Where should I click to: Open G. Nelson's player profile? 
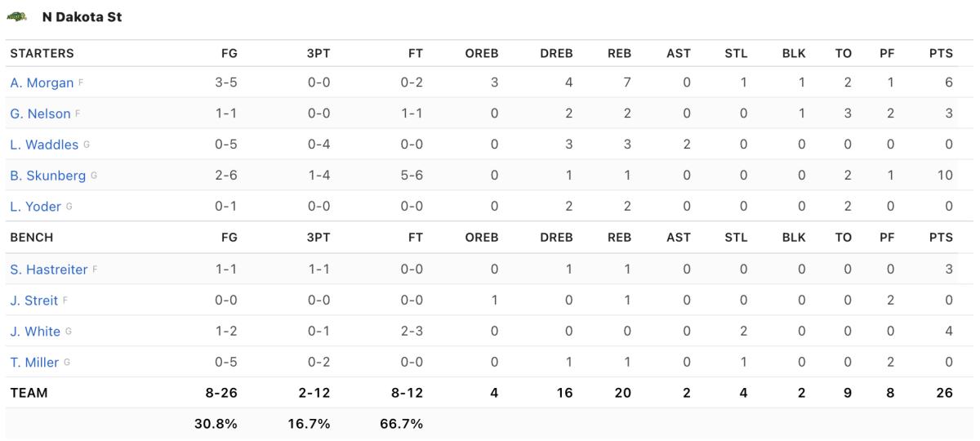40,114
